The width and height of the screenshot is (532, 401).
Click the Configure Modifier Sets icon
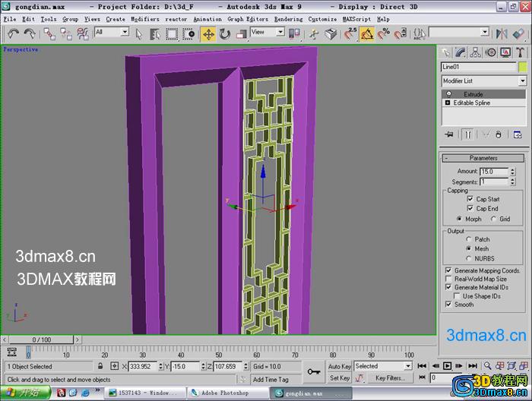pos(518,134)
